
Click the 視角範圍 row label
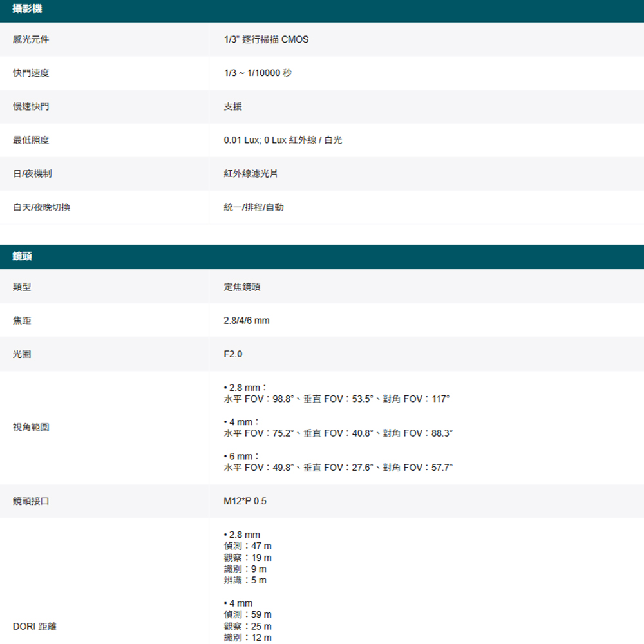point(31,427)
